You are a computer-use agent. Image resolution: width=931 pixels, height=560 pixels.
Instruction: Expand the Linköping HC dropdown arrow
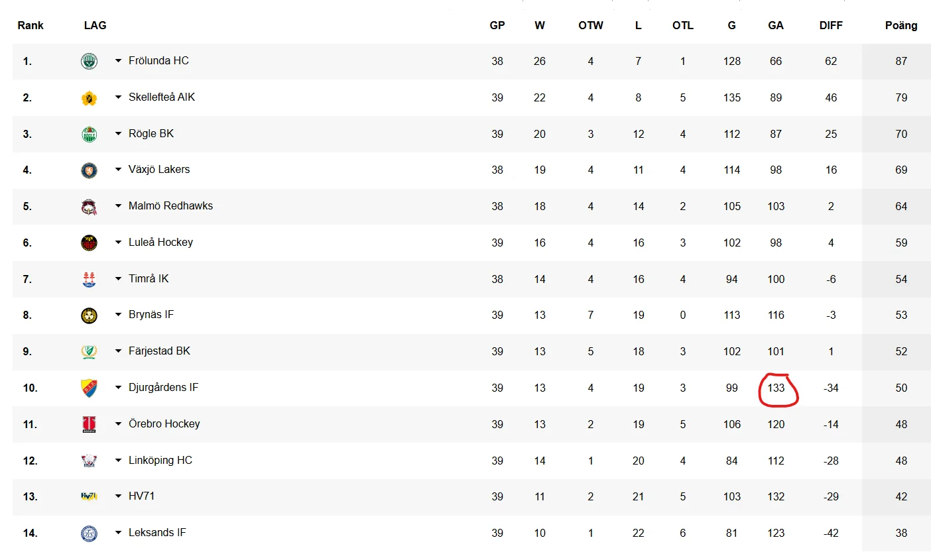tap(118, 461)
